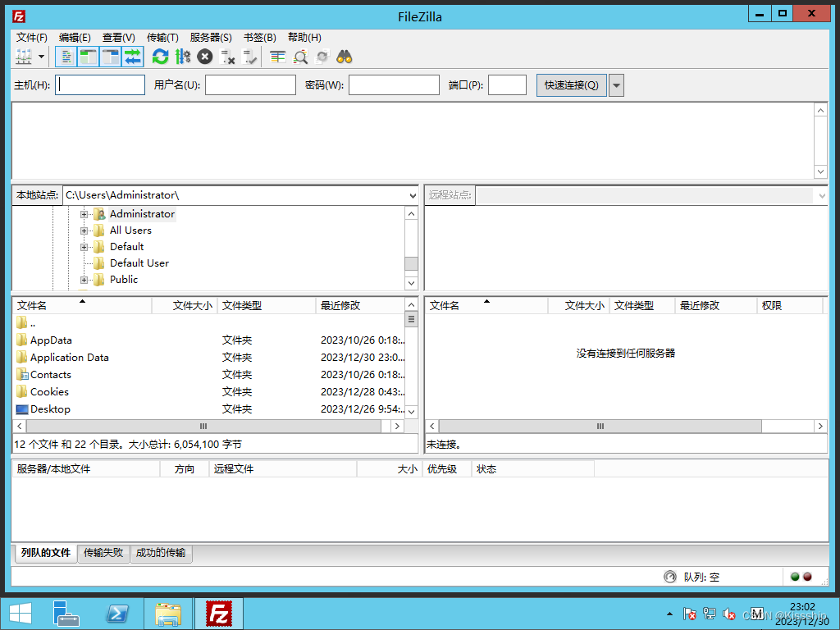This screenshot has width=840, height=630.
Task: Click the message log scroll down arrow
Action: point(820,171)
